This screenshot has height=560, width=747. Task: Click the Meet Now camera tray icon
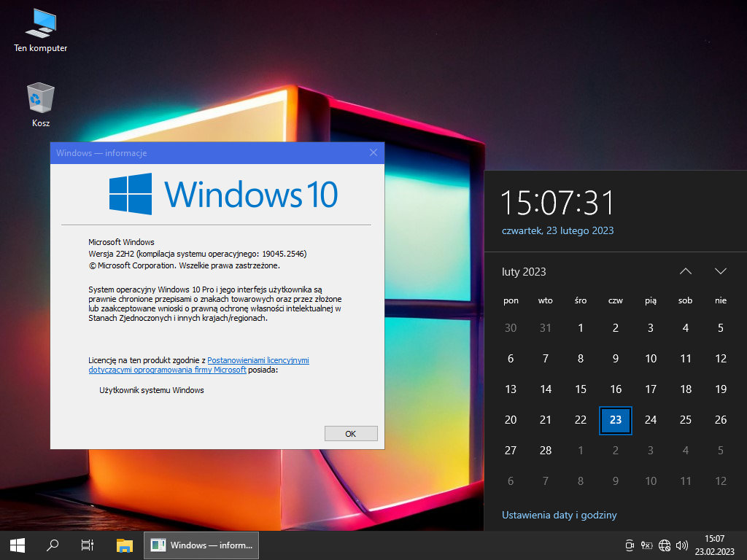point(630,545)
